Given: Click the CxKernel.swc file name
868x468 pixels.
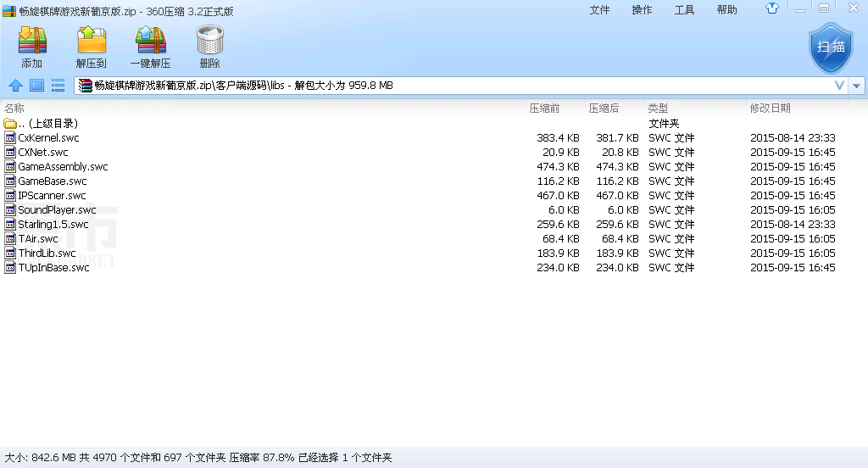Looking at the screenshot, I should (x=48, y=138).
